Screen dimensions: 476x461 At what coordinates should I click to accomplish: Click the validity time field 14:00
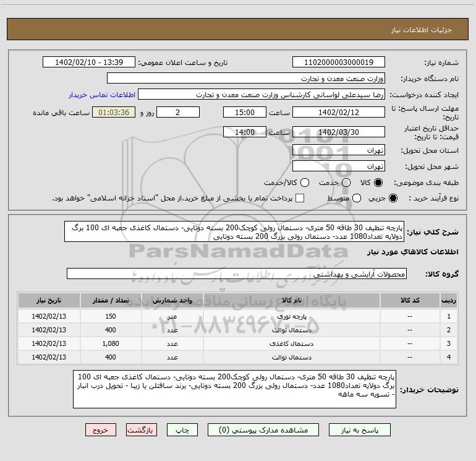[x=245, y=132]
